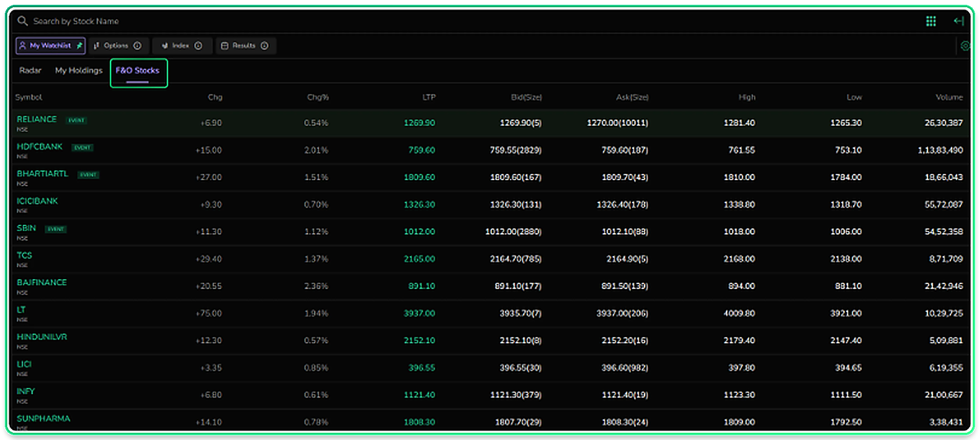Click the search magnifier icon
The width and height of the screenshot is (980, 440).
[x=22, y=21]
